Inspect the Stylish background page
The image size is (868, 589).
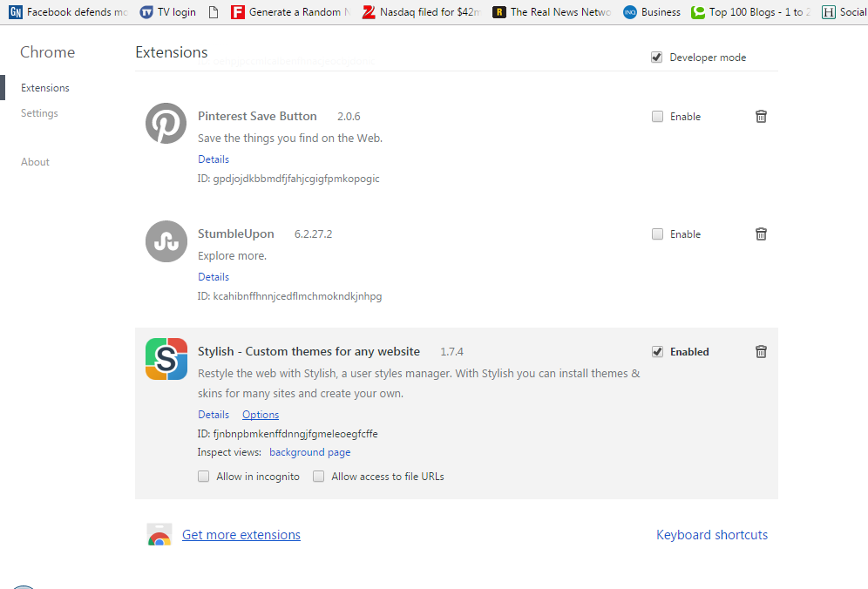pos(310,452)
